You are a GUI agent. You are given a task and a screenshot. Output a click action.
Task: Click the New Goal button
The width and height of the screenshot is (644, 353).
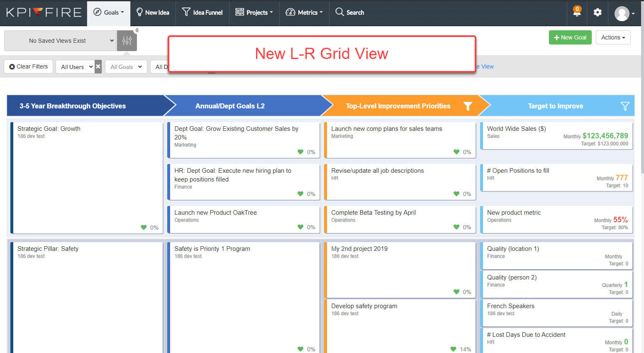(570, 37)
